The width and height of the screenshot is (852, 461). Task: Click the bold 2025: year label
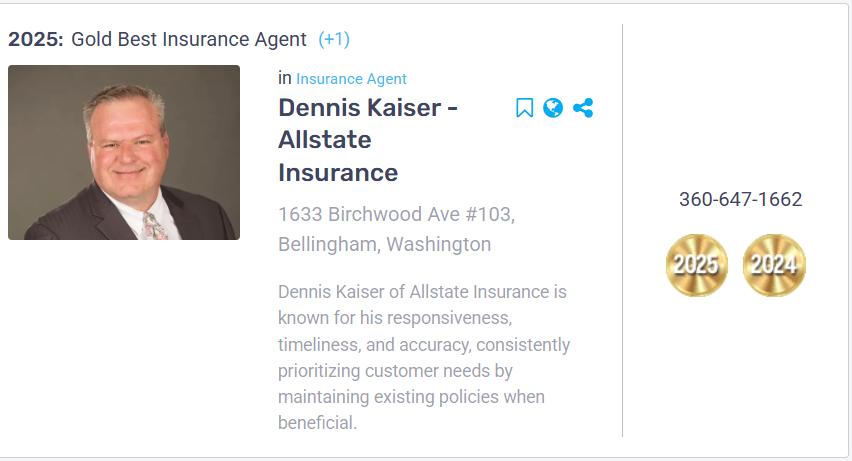click(x=36, y=40)
